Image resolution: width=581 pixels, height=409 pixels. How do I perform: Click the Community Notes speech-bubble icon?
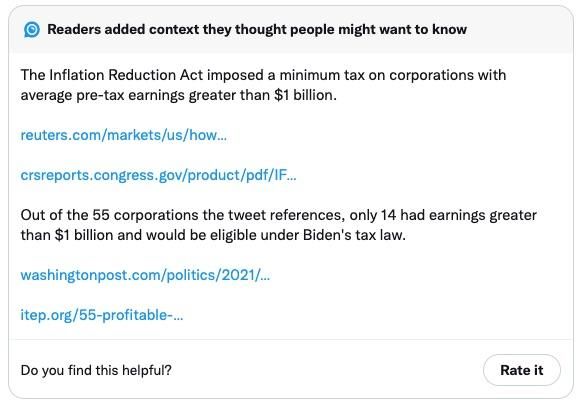32,29
